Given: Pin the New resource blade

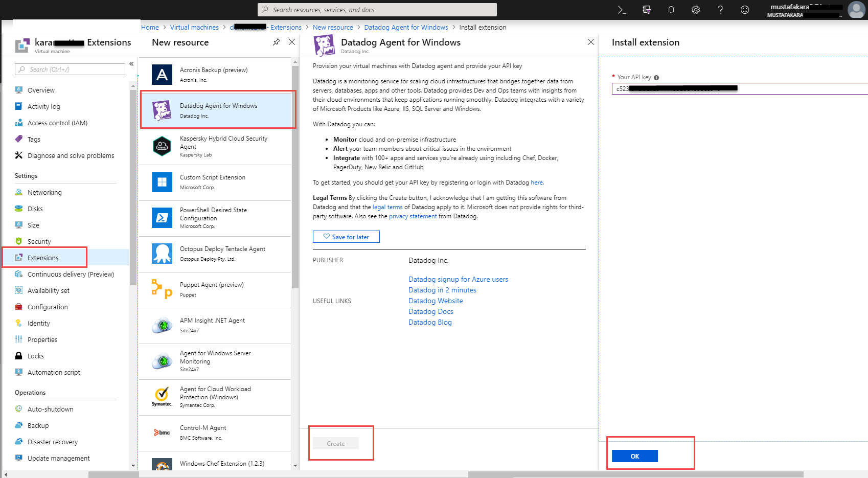Looking at the screenshot, I should (277, 42).
